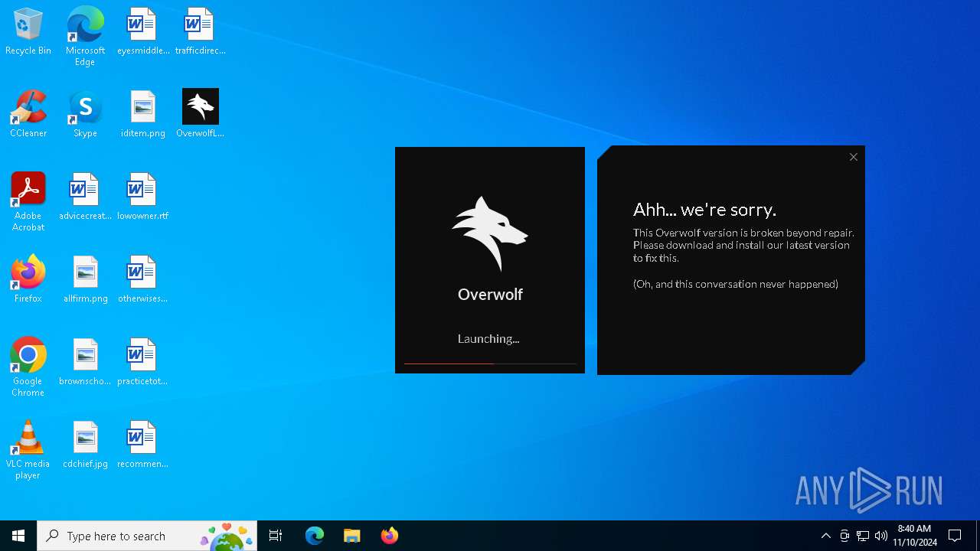Select the advicecreat Word document
Screen dimensions: 980x551
85,197
